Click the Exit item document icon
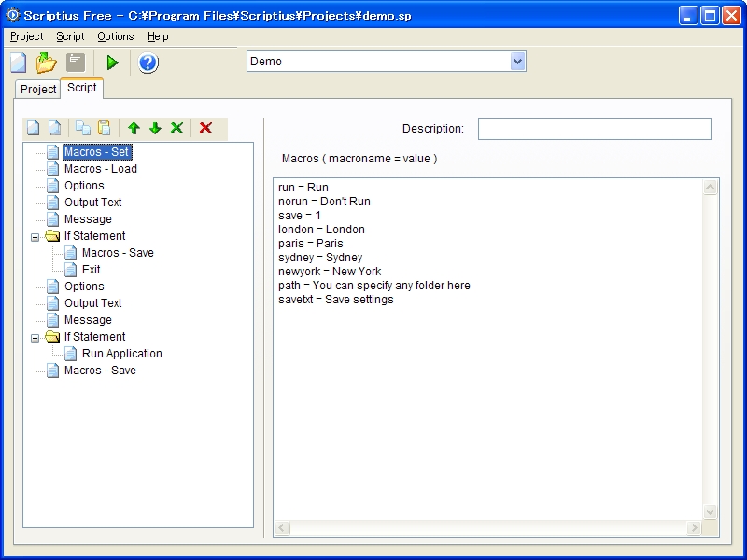747x560 pixels. coord(71,270)
